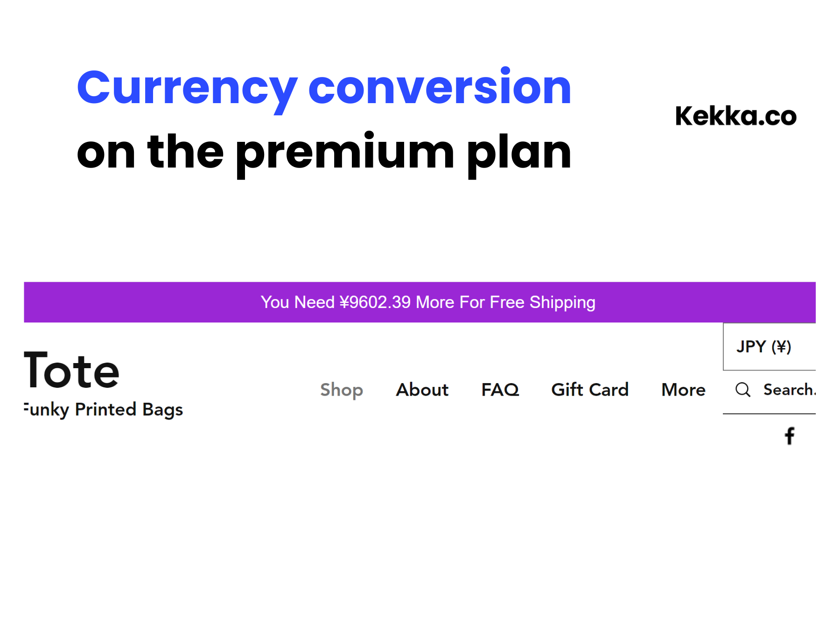The width and height of the screenshot is (840, 630).
Task: Click the Kekka.co logo
Action: 736,116
